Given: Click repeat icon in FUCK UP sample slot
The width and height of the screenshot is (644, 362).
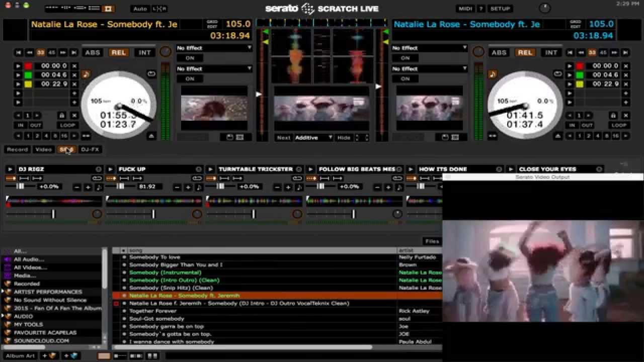Looking at the screenshot, I should click(197, 178).
